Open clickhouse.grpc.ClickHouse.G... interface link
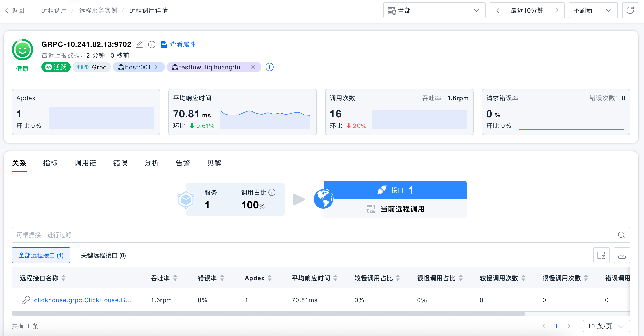Image resolution: width=644 pixels, height=336 pixels. [x=83, y=300]
